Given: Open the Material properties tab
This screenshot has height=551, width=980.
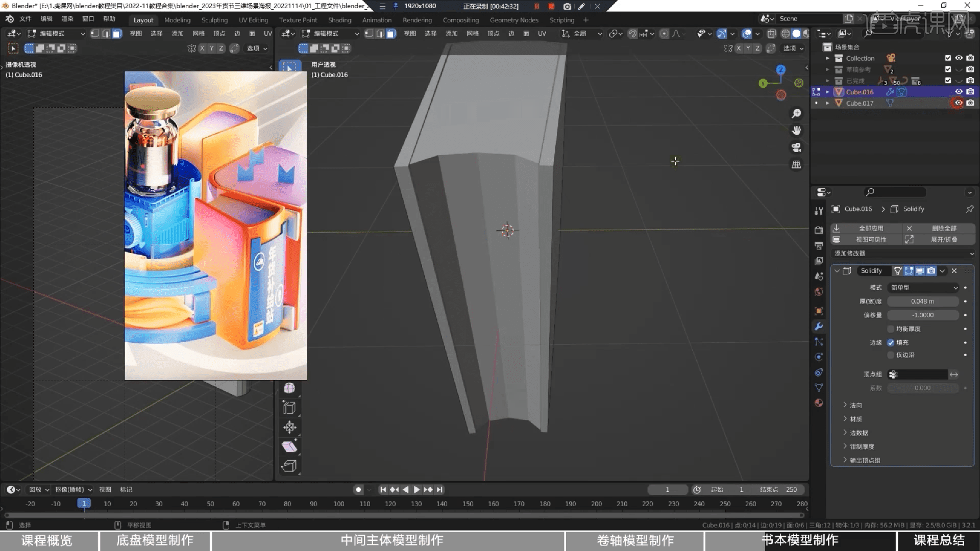Looking at the screenshot, I should (819, 403).
